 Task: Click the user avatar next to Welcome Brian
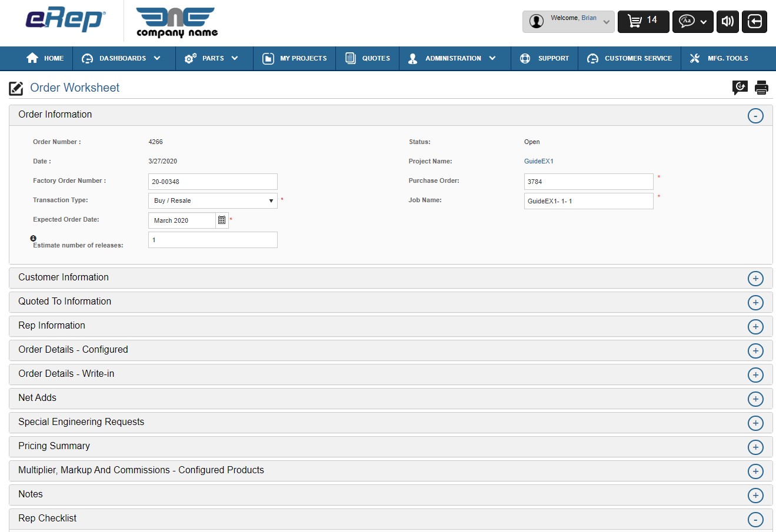point(536,21)
